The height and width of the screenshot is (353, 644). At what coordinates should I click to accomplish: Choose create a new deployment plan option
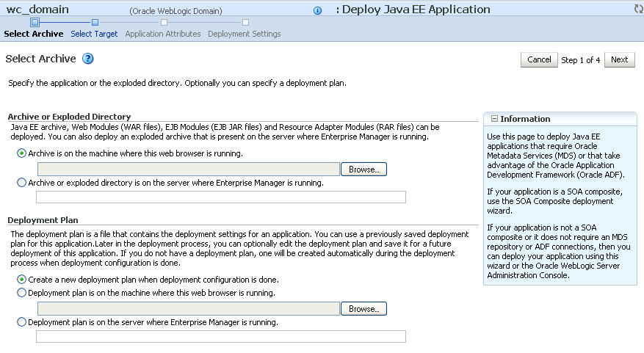(21, 280)
